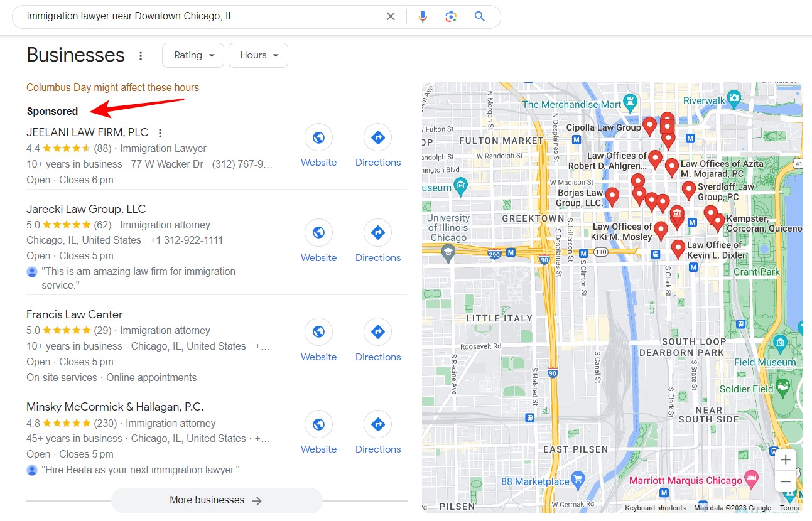Zoom in on the map

pyautogui.click(x=786, y=459)
